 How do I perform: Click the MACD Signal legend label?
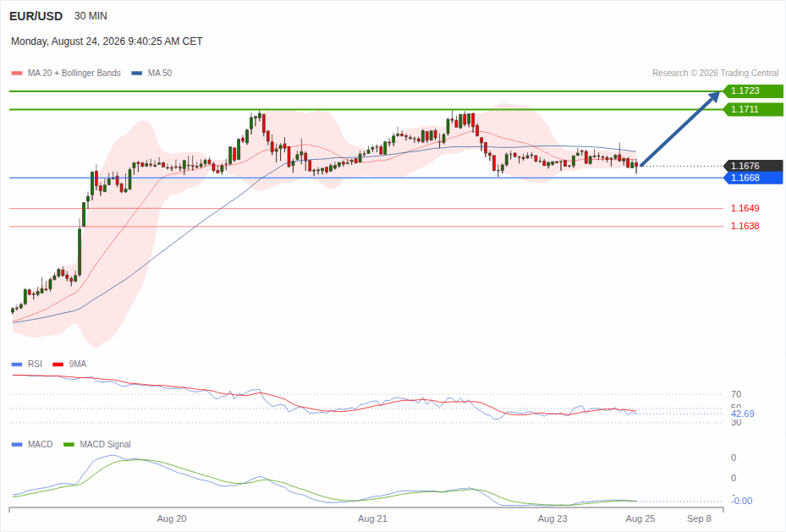(x=105, y=444)
